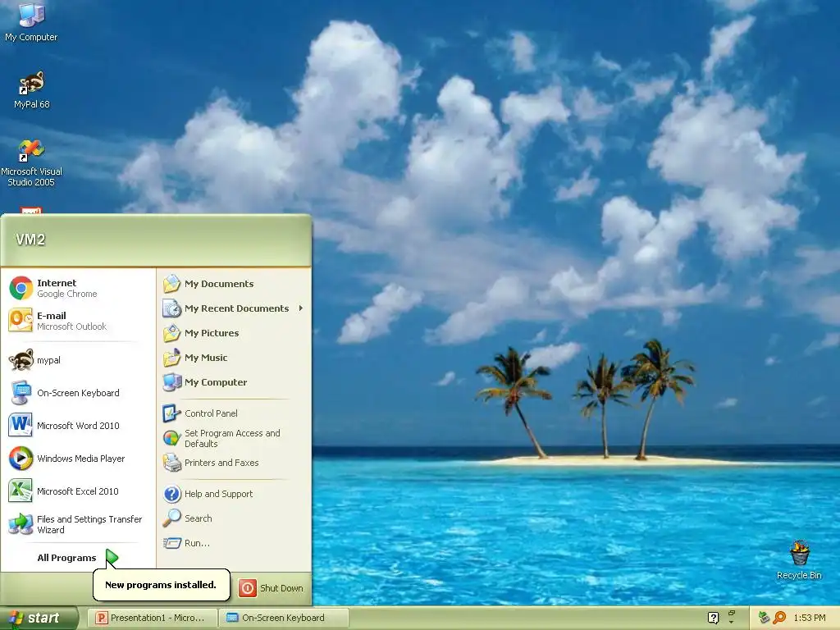Click the Start button

pos(39,618)
